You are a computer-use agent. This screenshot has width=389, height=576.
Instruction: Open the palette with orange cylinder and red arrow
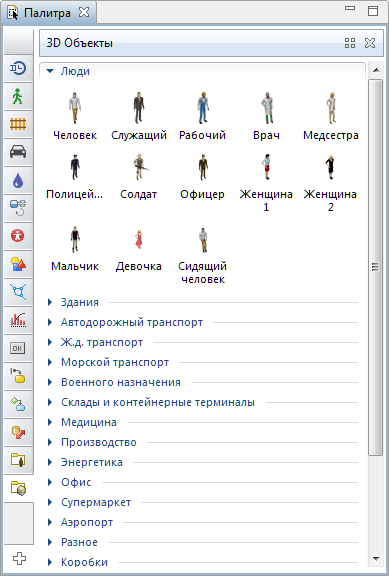18,432
